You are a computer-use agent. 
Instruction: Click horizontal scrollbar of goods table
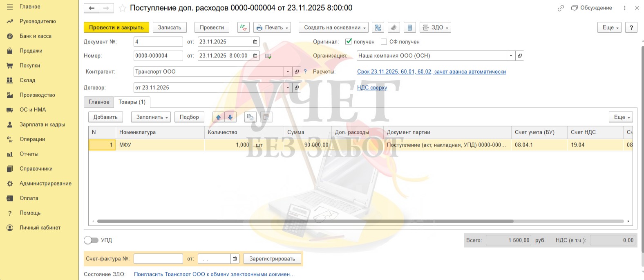tap(305, 221)
